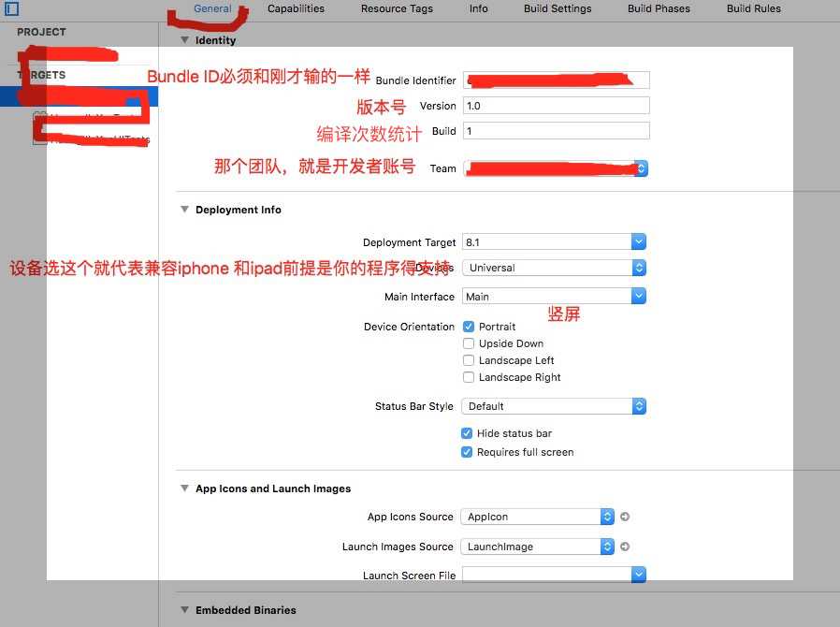The width and height of the screenshot is (840, 627).
Task: Open the Info tab
Action: 478,8
